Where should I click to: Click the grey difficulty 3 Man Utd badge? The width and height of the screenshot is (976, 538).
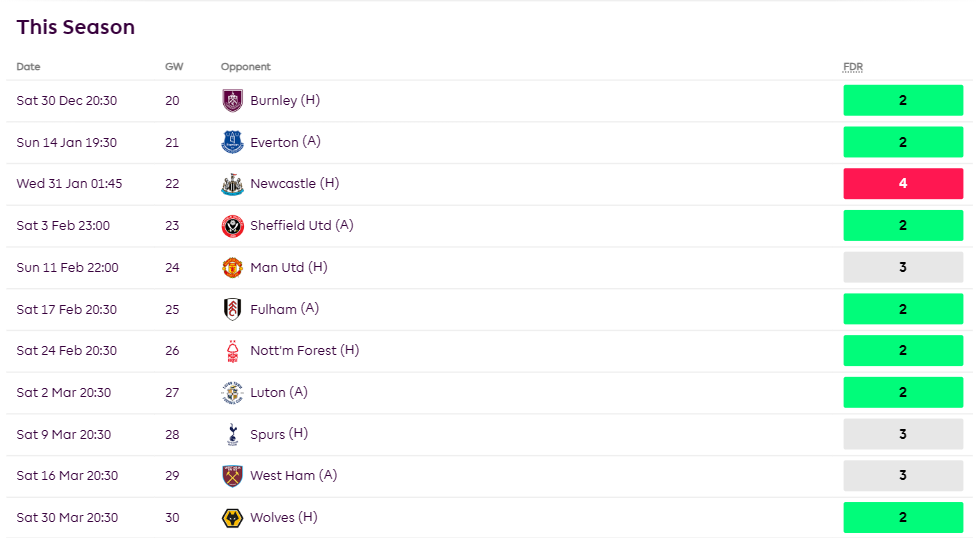[903, 268]
